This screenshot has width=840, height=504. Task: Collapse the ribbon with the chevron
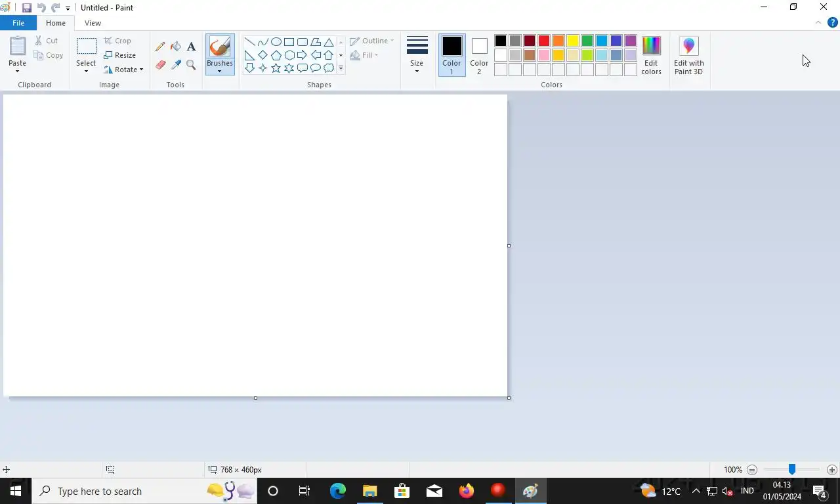click(x=818, y=22)
